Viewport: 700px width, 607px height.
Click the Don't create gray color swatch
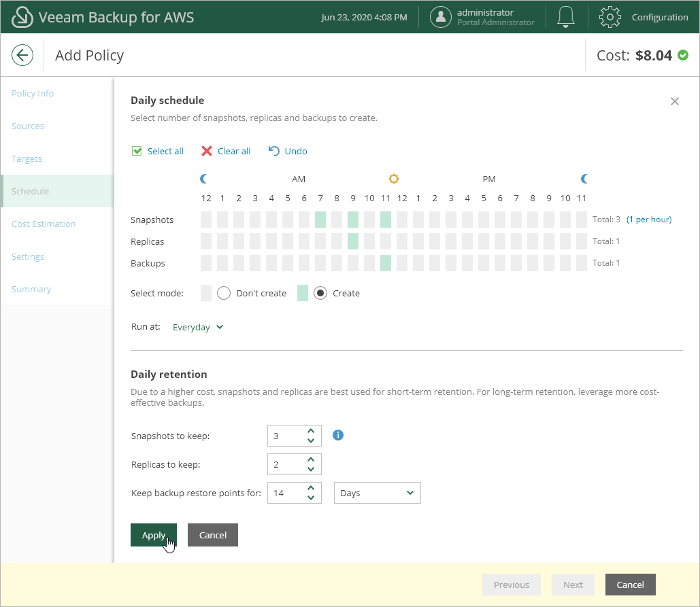(206, 293)
